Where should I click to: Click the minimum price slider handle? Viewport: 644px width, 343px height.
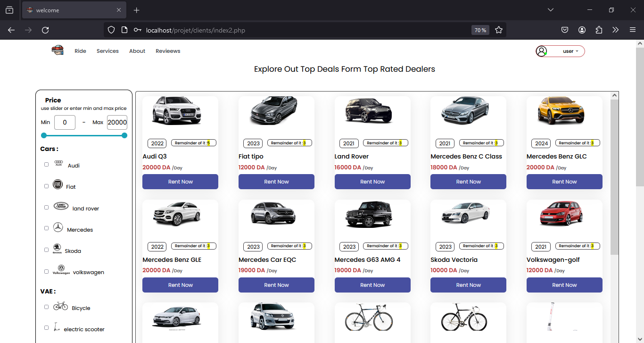(44, 135)
